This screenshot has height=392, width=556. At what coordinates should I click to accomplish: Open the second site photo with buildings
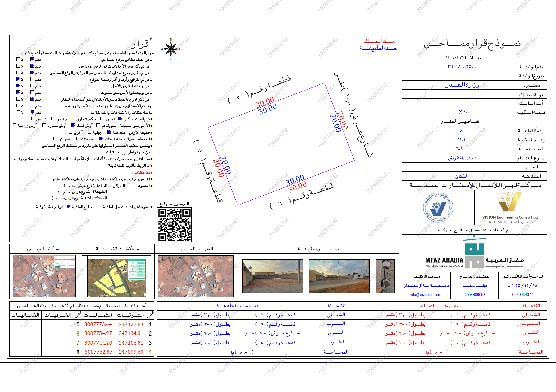tap(339, 276)
